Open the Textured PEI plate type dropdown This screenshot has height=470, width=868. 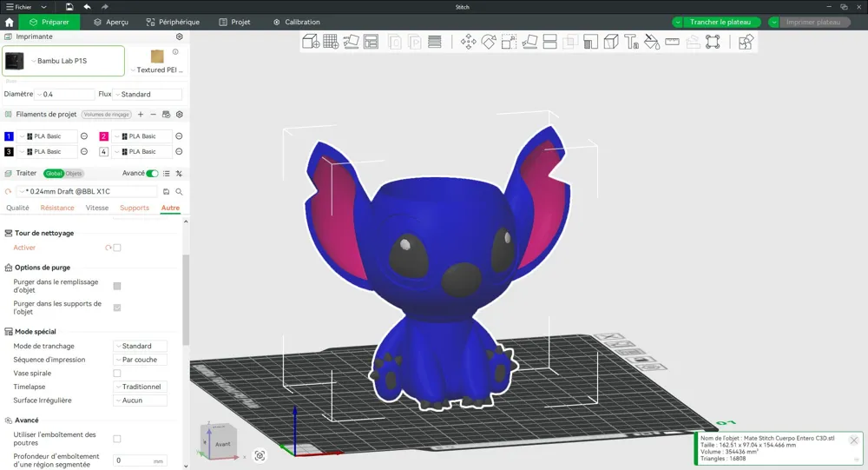[x=156, y=70]
